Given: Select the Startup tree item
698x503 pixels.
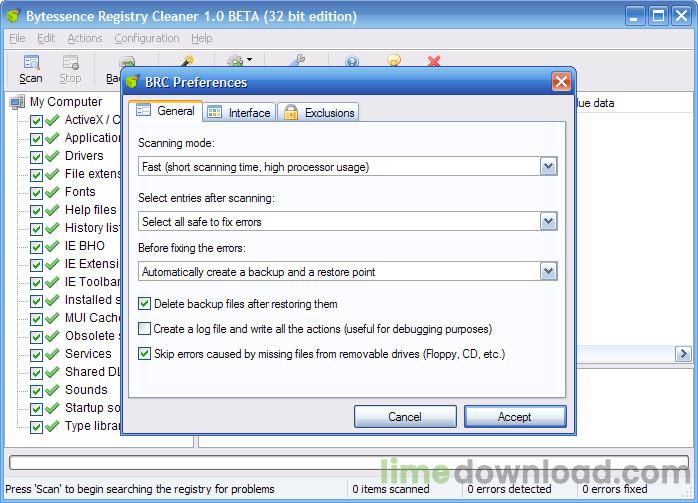Looking at the screenshot, I should (x=92, y=408).
